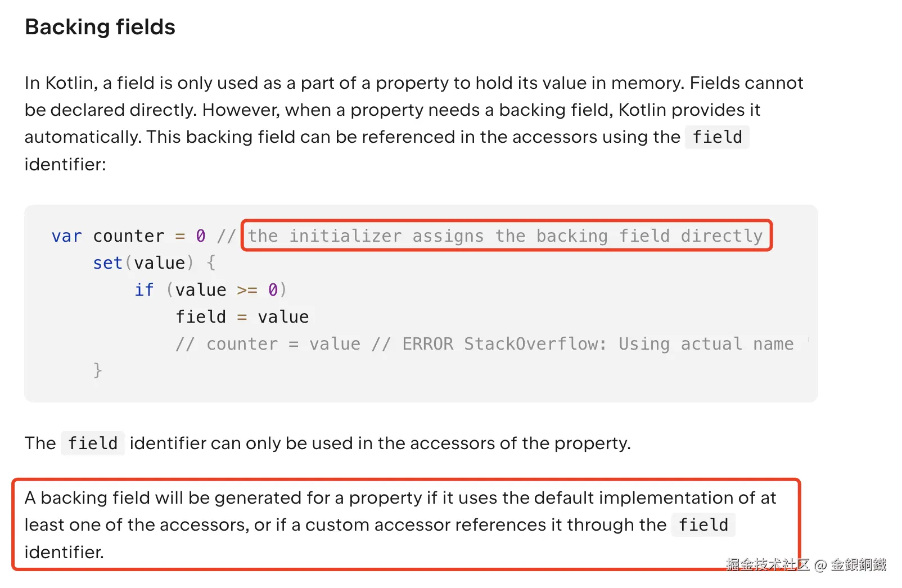
Task: Click the '>=' operator in if condition
Action: (247, 290)
